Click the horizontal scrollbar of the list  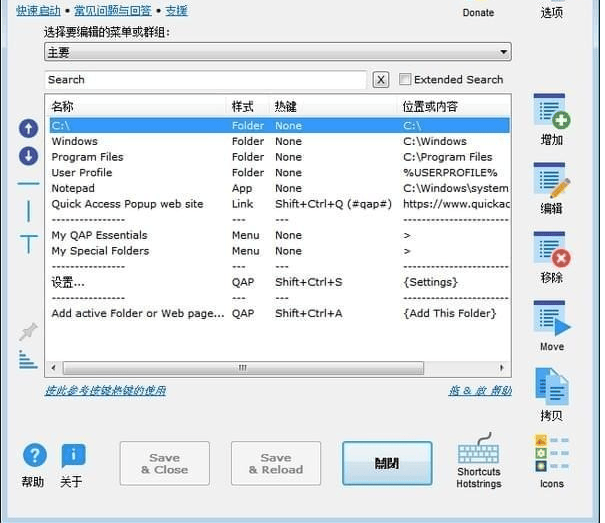pyautogui.click(x=241, y=368)
